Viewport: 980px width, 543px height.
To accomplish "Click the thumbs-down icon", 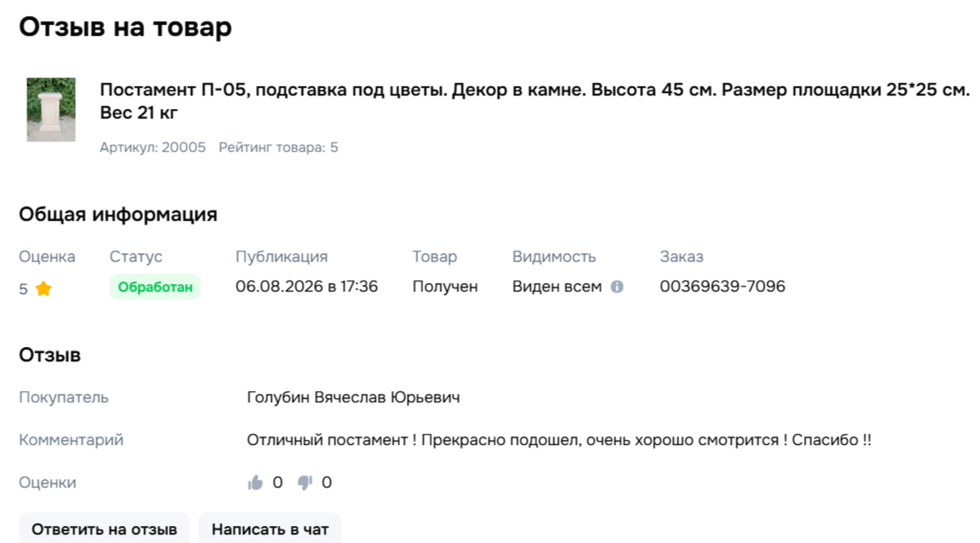I will [304, 482].
